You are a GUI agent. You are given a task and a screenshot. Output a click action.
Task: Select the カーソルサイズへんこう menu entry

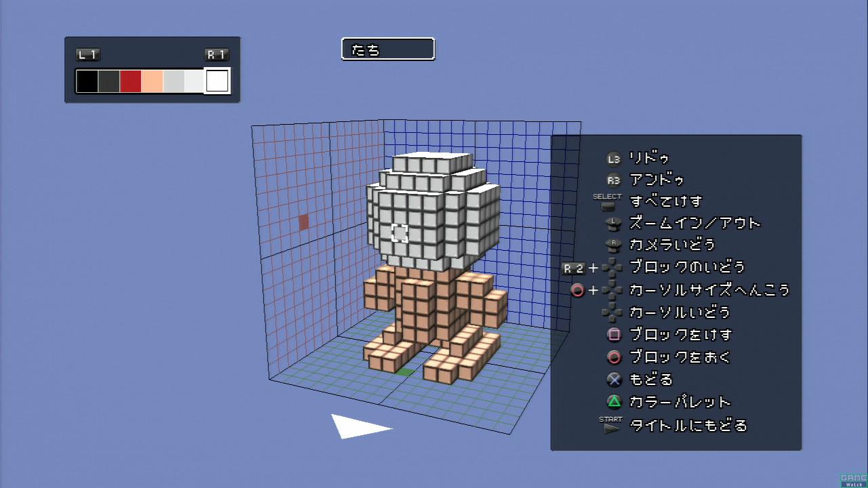tap(709, 290)
